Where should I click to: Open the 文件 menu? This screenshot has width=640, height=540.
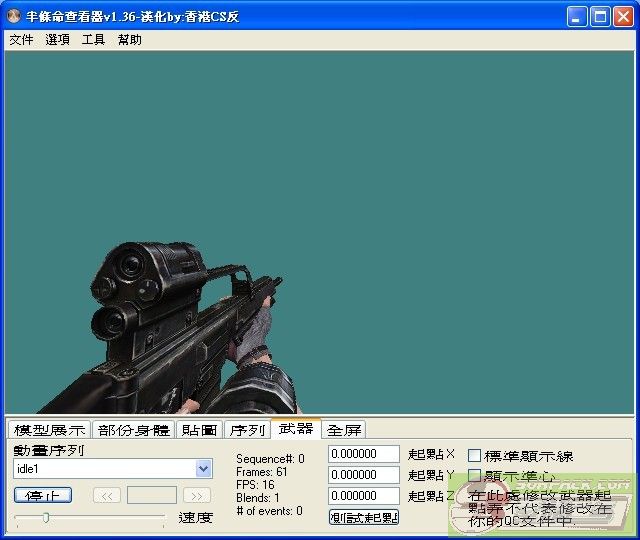click(x=21, y=40)
